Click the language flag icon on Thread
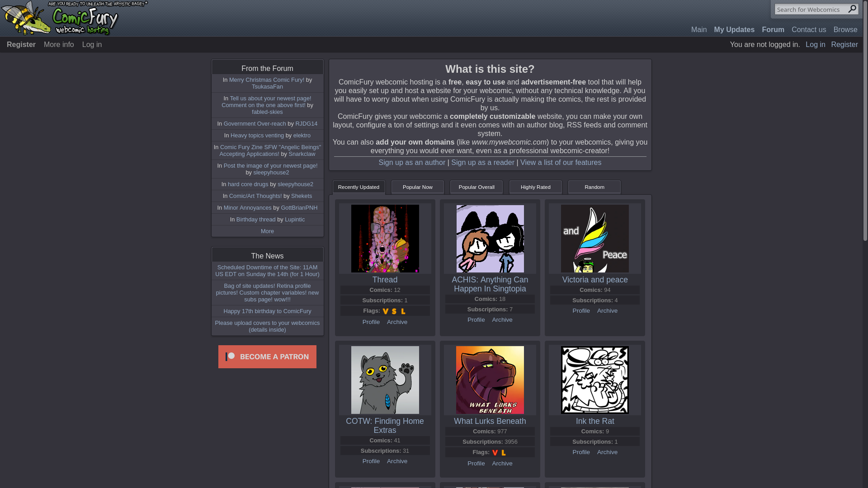The image size is (868, 488). click(x=403, y=311)
